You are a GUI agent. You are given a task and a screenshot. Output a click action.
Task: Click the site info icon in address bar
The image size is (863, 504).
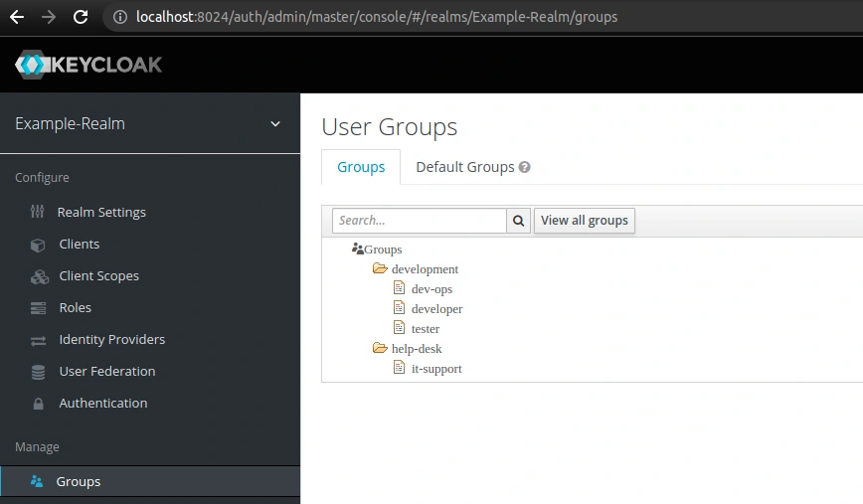tap(120, 17)
